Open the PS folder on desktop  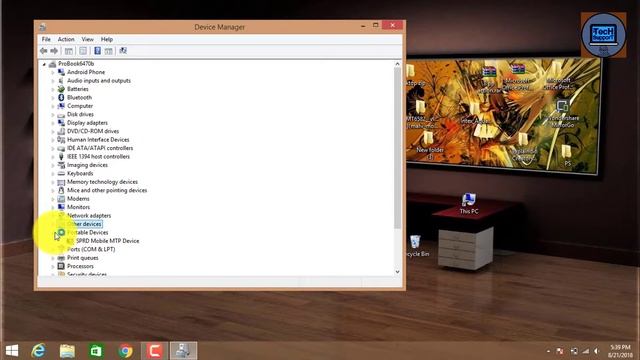pyautogui.click(x=567, y=156)
